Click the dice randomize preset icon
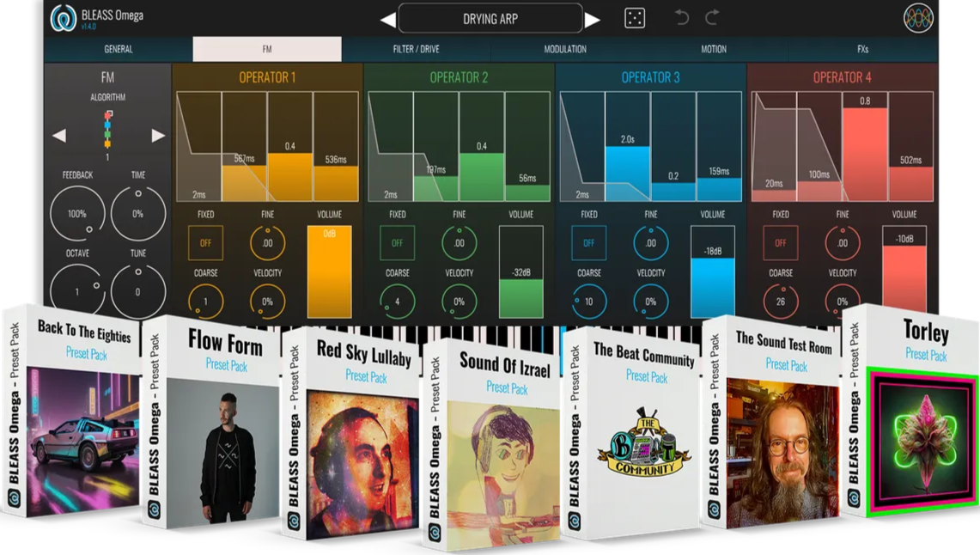Viewport: 980px width, 555px height. [x=635, y=18]
